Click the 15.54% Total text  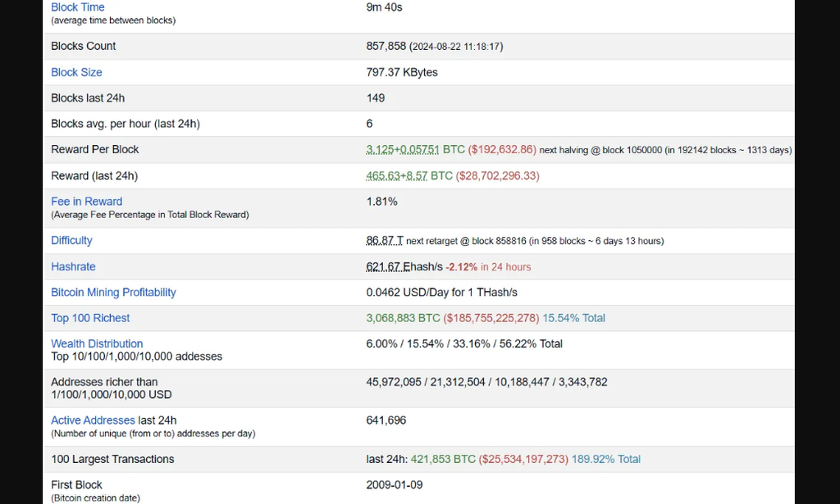click(x=573, y=318)
